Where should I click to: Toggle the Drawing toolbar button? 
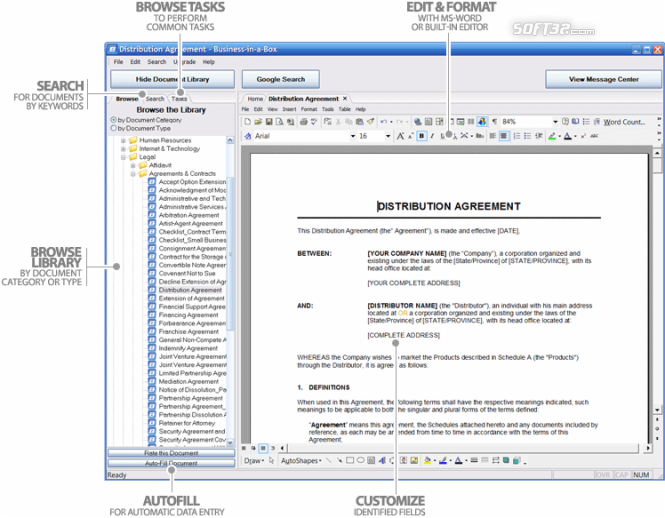[x=482, y=122]
